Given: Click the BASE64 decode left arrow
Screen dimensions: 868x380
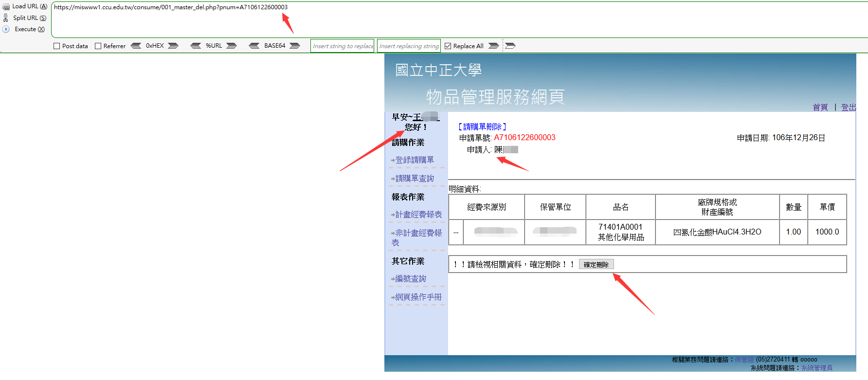Looking at the screenshot, I should click(254, 46).
